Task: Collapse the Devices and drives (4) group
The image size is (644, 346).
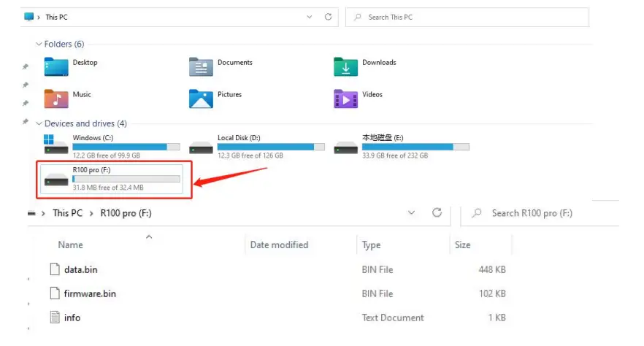Action: point(39,123)
